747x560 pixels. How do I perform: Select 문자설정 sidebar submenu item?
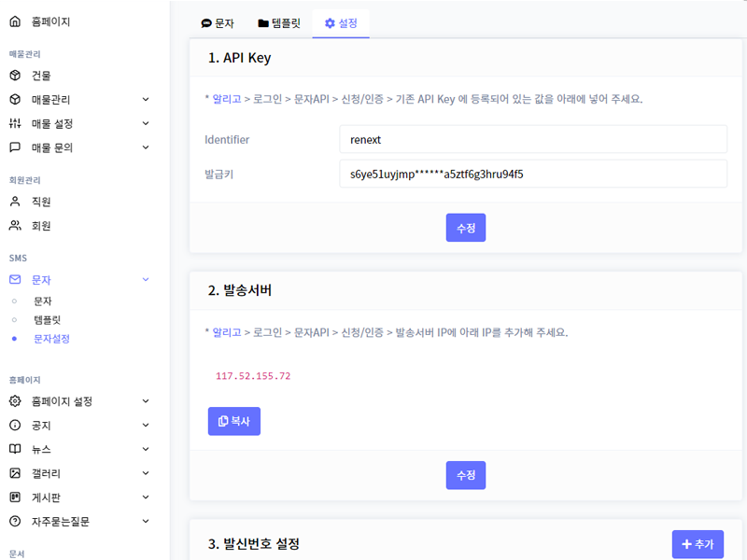click(51, 339)
